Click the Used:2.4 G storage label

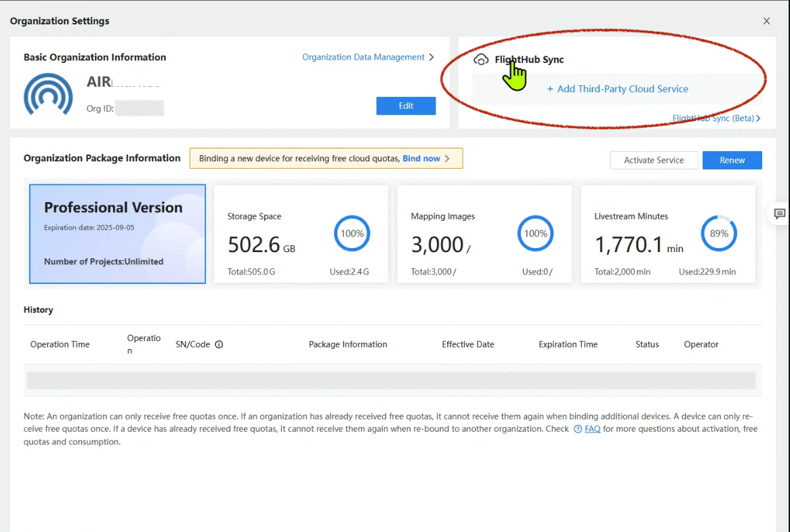(349, 272)
